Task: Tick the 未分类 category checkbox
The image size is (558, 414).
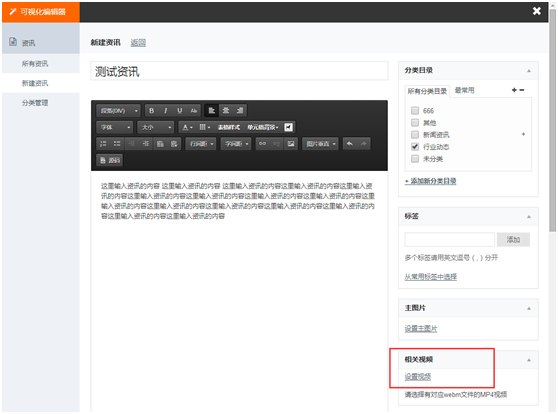Action: point(415,159)
